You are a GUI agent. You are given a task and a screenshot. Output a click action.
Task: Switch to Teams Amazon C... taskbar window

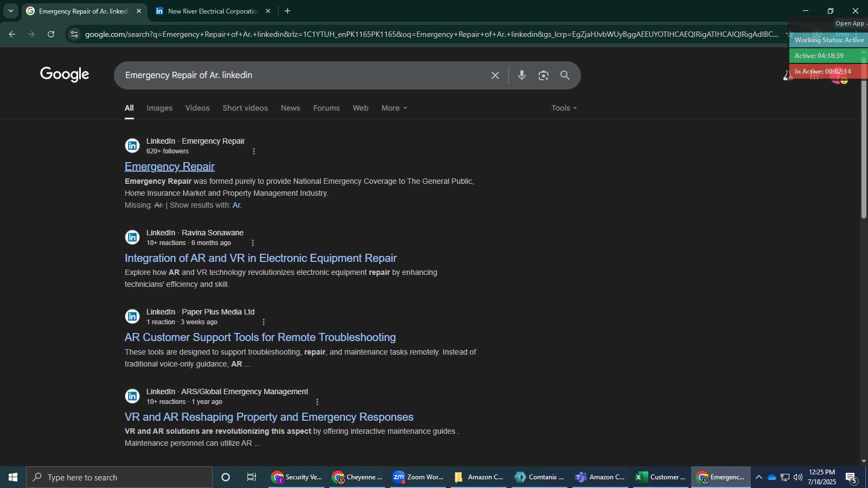(601, 477)
